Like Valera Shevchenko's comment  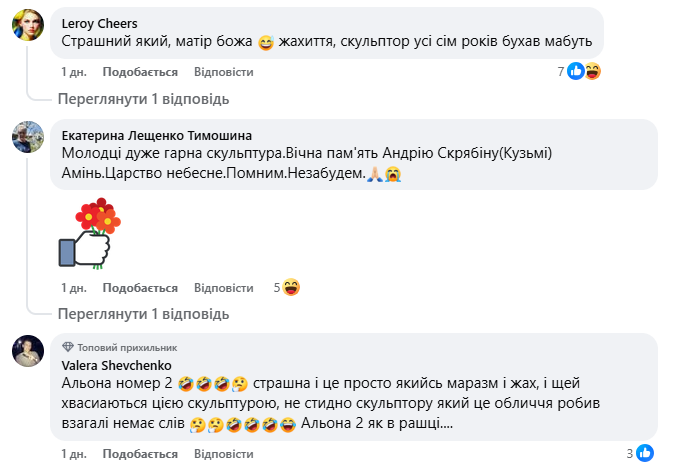[x=140, y=454]
